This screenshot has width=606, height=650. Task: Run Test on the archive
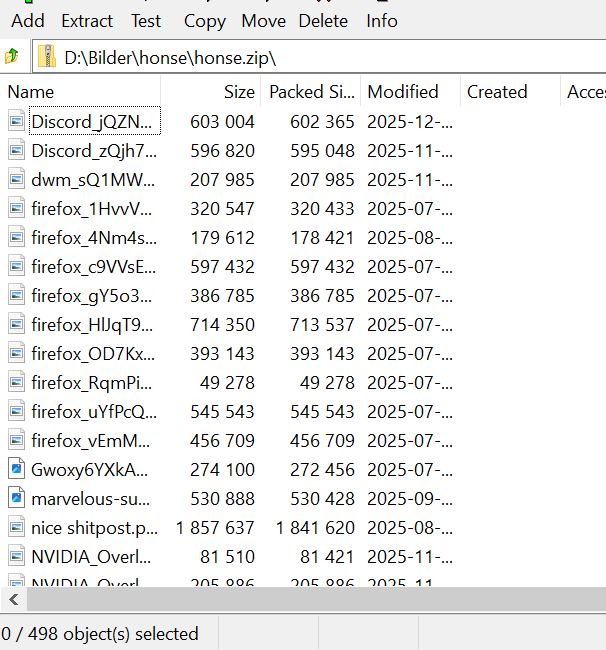146,21
